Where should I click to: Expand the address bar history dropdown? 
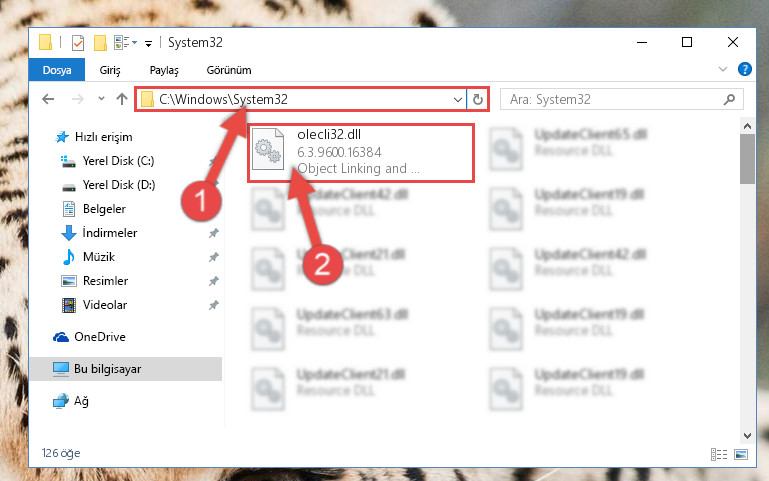click(x=458, y=100)
